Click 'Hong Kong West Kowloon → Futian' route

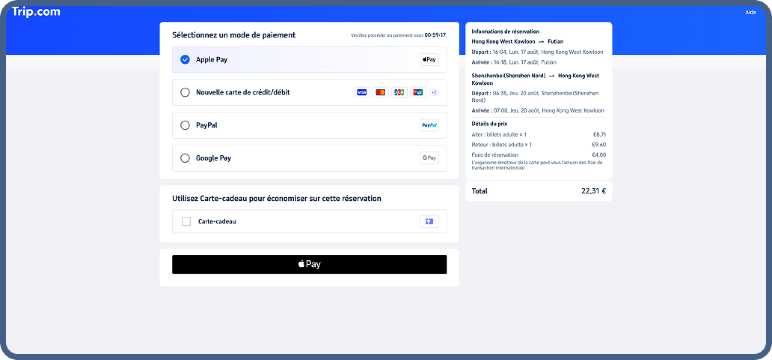click(x=517, y=42)
